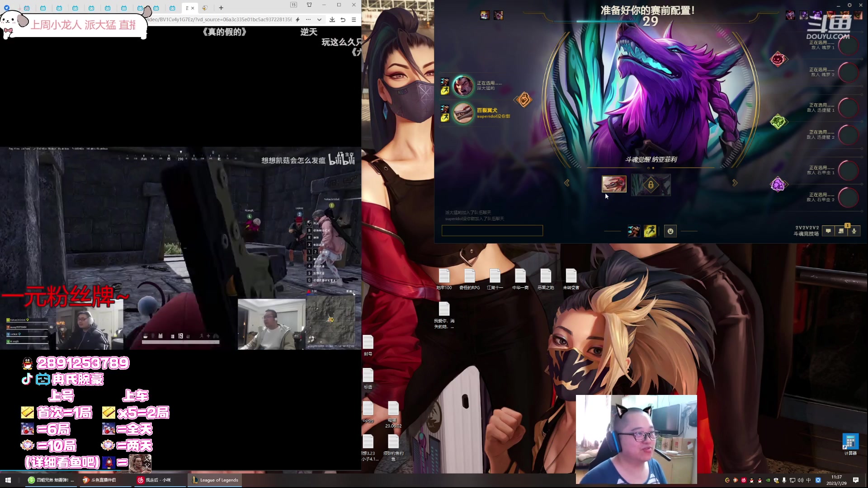Select the red Naafiri default skin thumbnail

614,184
